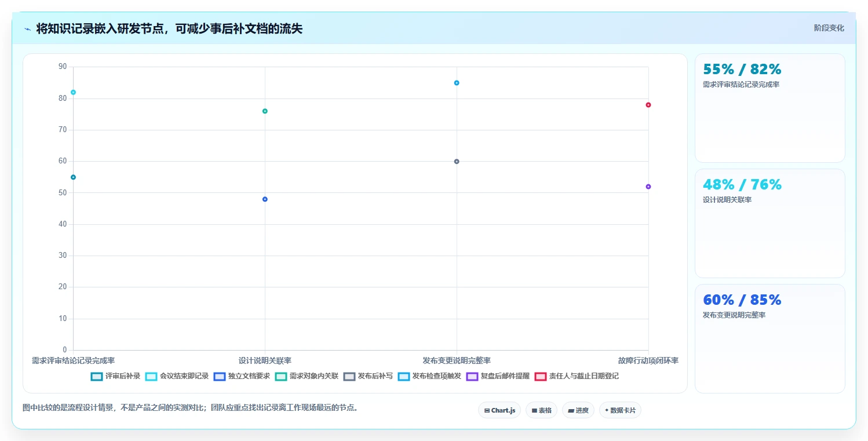Open the 48% / 76% stat card
The width and height of the screenshot is (868, 441).
click(x=769, y=224)
